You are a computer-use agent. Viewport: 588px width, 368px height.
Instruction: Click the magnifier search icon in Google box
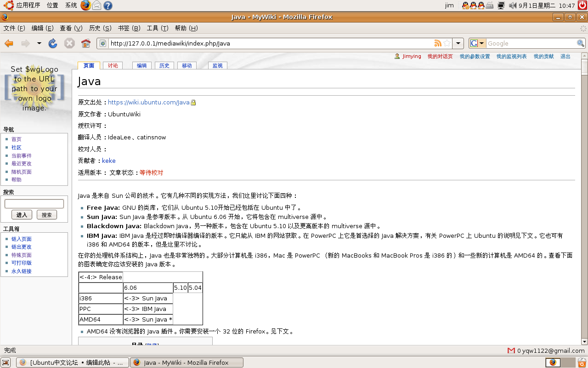coord(581,43)
